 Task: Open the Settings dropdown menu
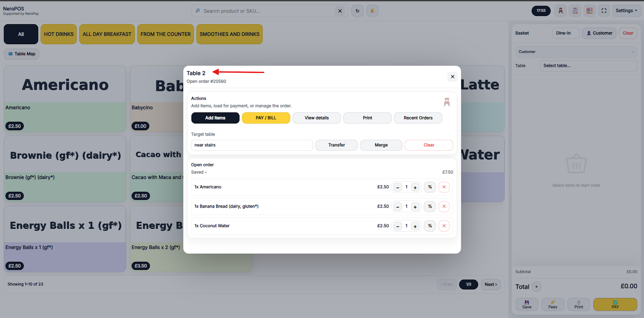tap(626, 11)
